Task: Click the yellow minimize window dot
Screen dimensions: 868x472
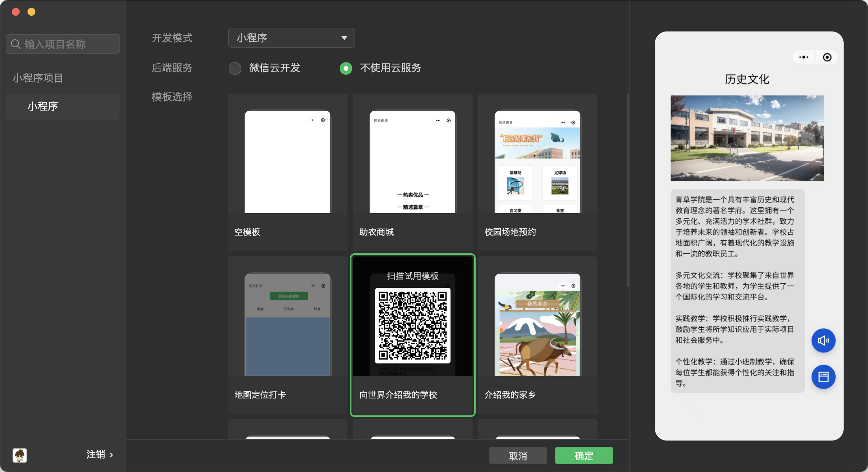Action: [x=31, y=12]
